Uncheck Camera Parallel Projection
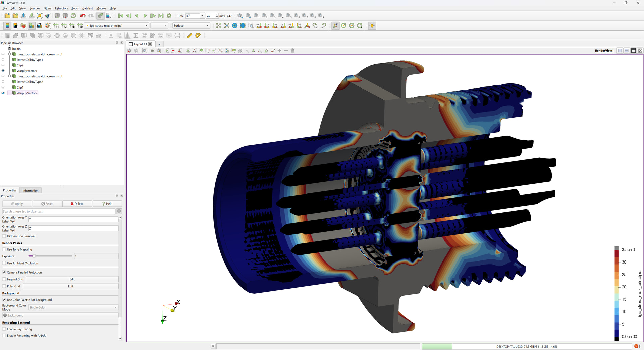Viewport: 644px width, 350px height. (4, 272)
